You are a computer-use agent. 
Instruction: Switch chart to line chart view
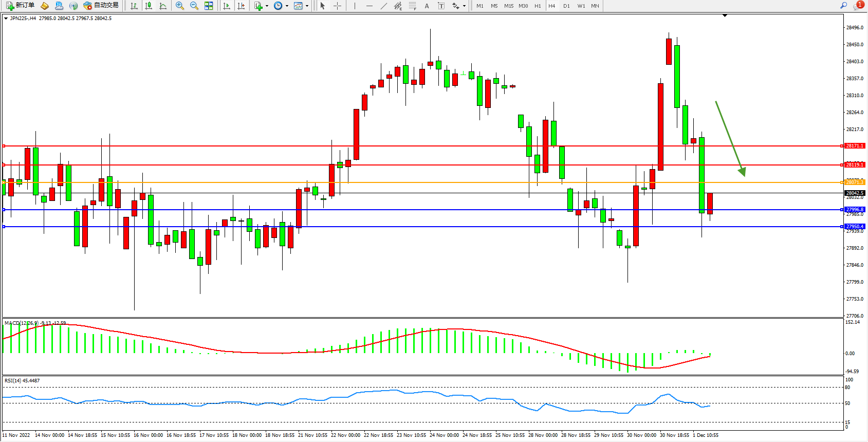163,6
